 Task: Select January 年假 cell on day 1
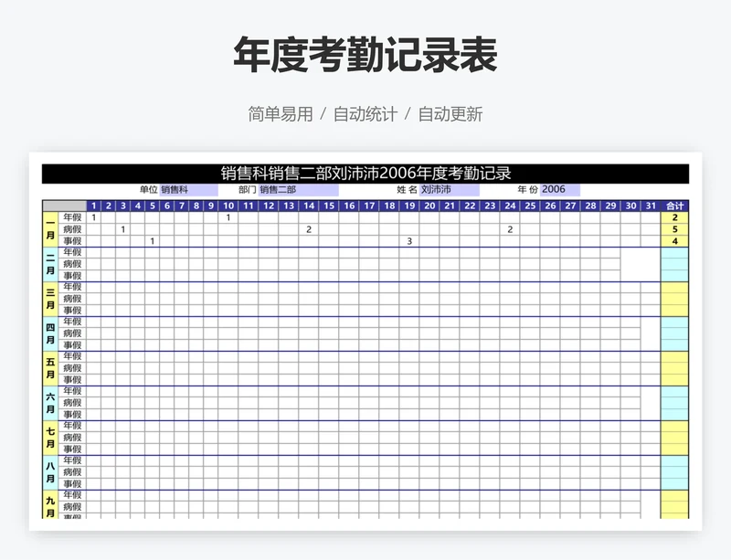click(x=94, y=217)
